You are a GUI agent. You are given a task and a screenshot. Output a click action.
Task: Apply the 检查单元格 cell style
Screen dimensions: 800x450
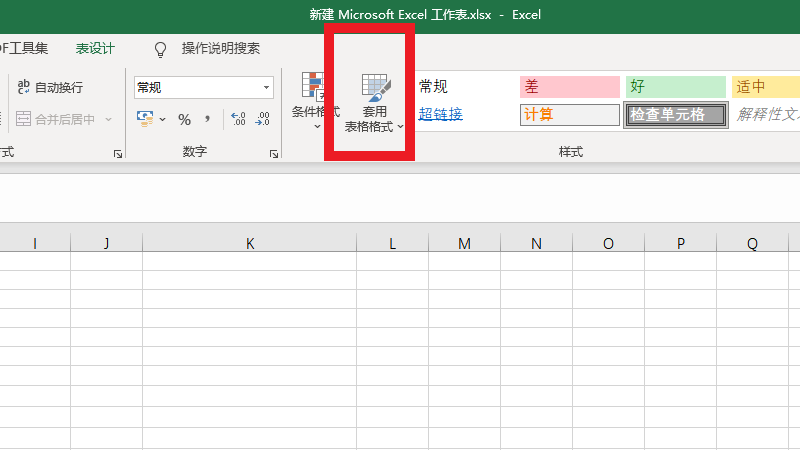pos(675,115)
